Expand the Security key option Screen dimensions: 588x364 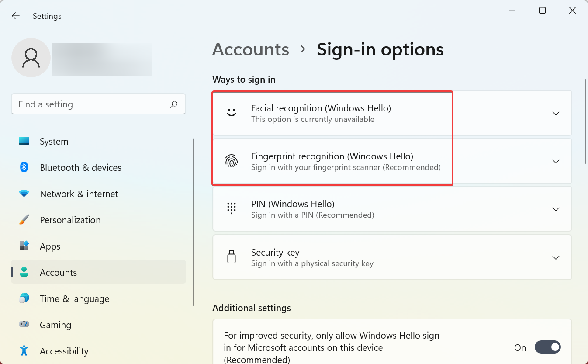click(556, 257)
